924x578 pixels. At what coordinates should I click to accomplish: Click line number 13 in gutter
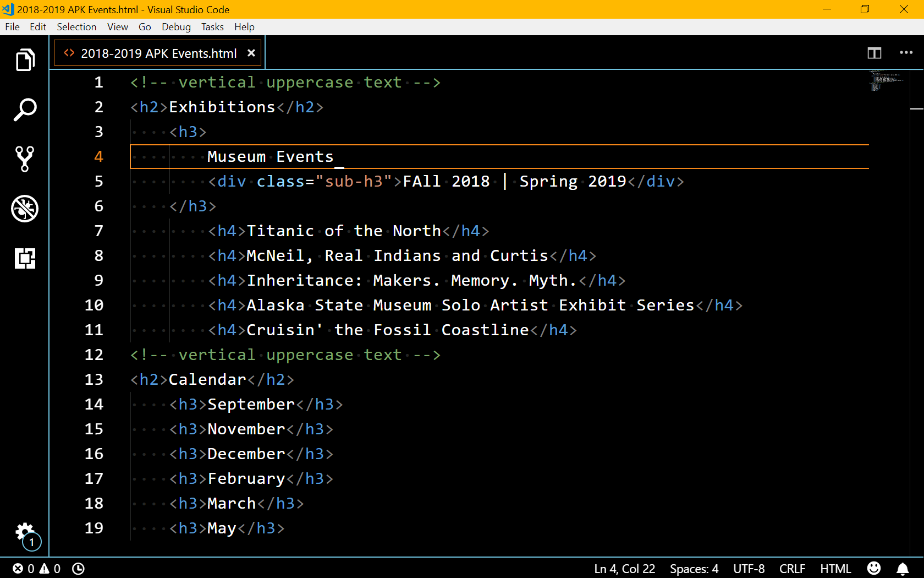(94, 380)
